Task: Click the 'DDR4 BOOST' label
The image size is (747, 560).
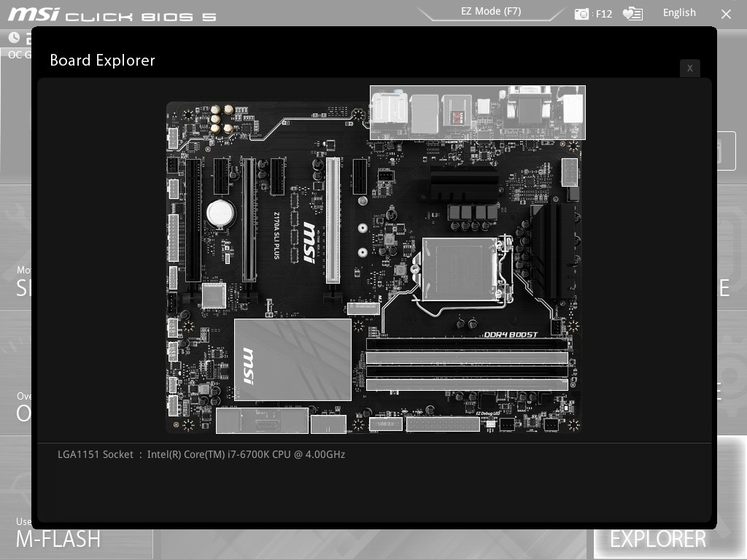Action: (511, 335)
